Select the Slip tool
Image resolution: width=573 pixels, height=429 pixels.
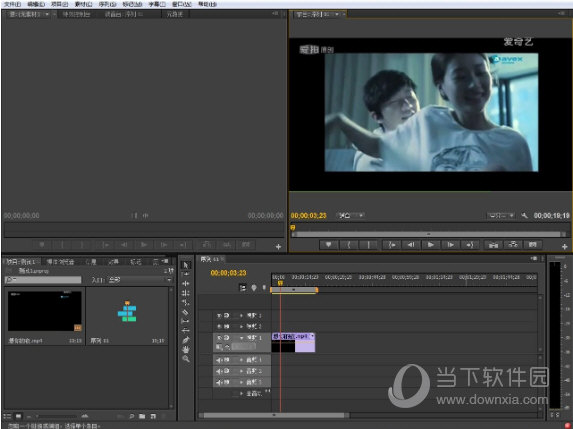(186, 321)
